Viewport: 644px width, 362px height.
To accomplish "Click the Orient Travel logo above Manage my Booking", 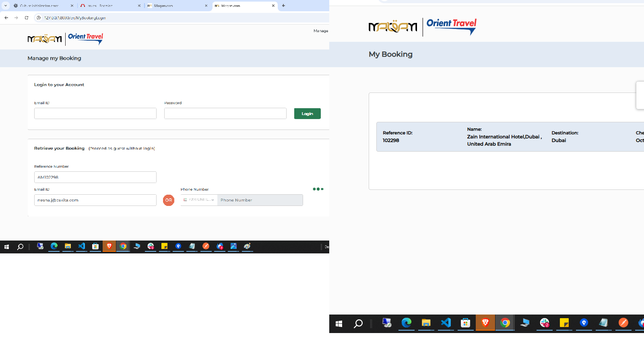I will [85, 39].
